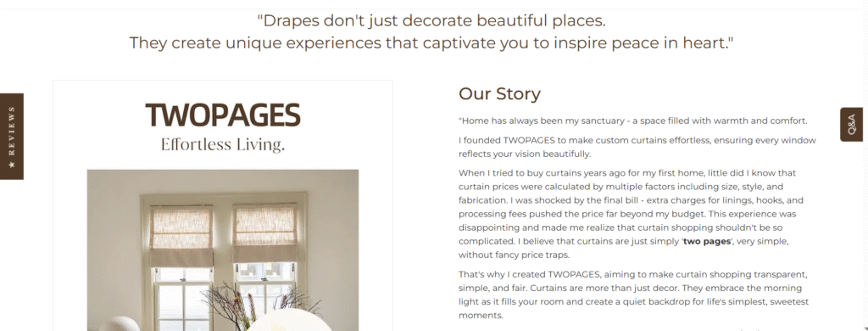
Task: Click the TWOPAGES brand logo text
Action: click(223, 115)
